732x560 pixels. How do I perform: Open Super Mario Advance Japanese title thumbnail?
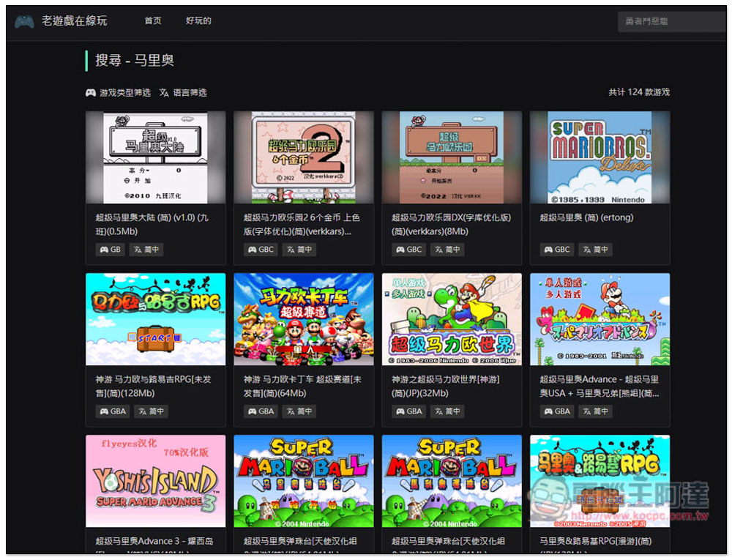[x=600, y=319]
